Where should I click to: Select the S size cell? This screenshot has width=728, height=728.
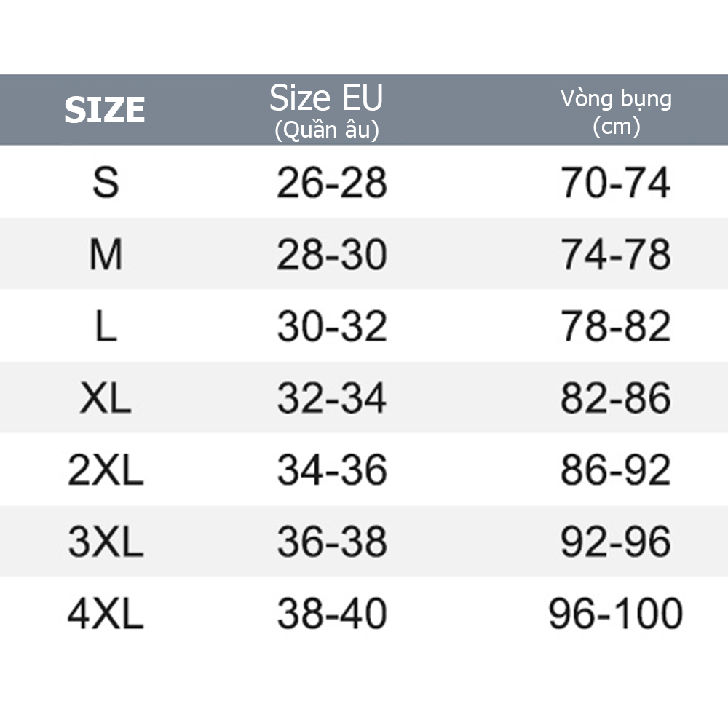pyautogui.click(x=106, y=182)
